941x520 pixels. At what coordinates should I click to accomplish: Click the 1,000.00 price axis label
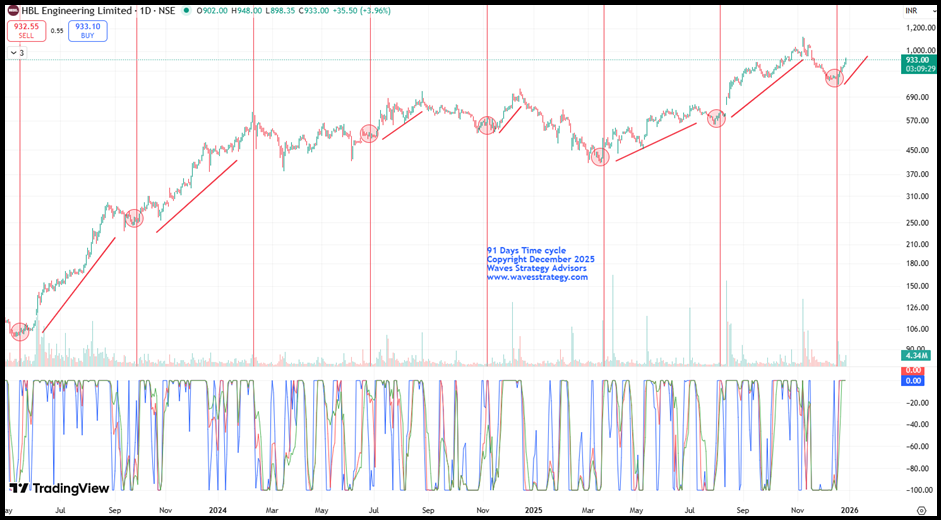919,50
